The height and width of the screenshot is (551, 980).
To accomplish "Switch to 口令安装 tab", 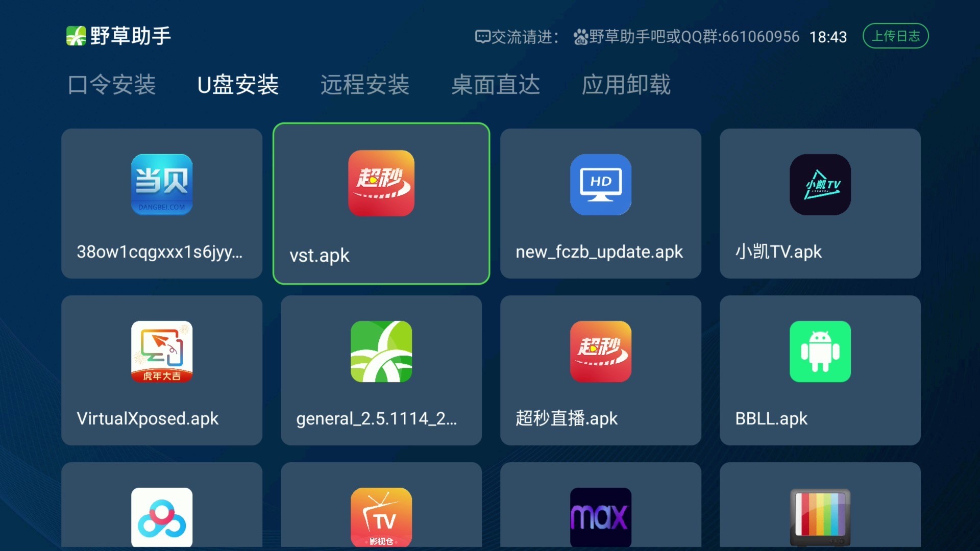I will 112,84.
